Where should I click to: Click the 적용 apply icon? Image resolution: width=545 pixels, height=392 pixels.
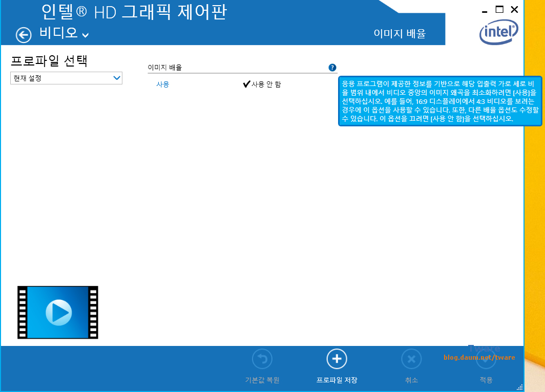click(x=486, y=360)
